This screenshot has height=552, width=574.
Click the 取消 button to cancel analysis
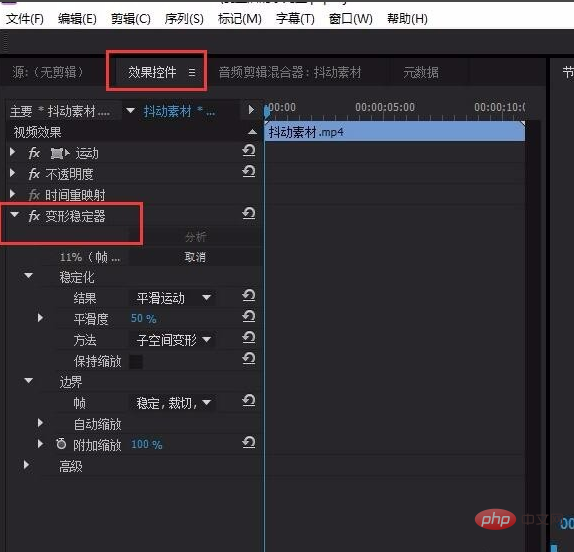(195, 257)
